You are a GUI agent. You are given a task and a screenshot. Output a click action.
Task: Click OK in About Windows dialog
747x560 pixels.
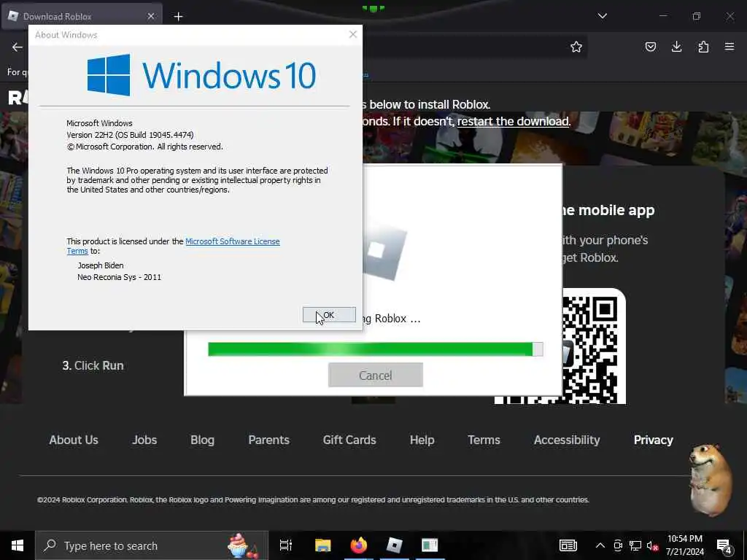tap(329, 315)
